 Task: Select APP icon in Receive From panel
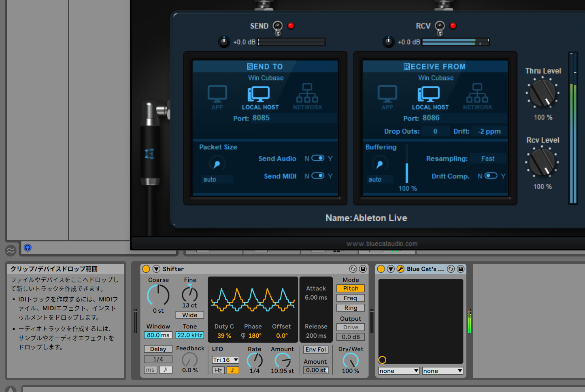(387, 97)
